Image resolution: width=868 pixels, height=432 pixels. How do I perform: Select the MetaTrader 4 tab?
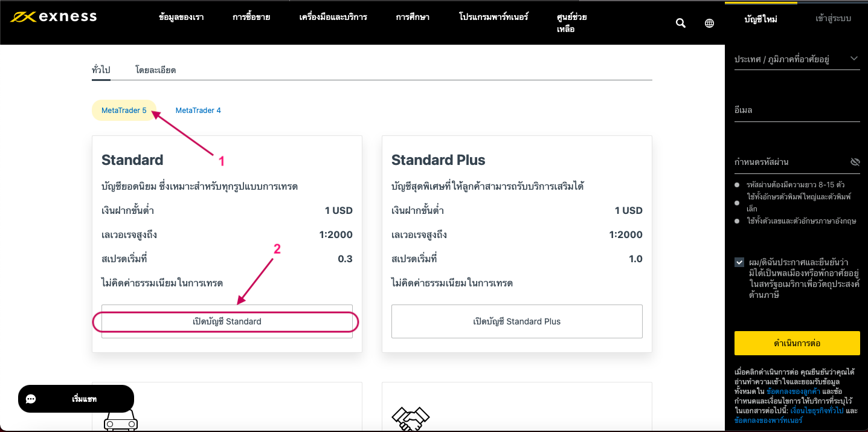click(198, 111)
